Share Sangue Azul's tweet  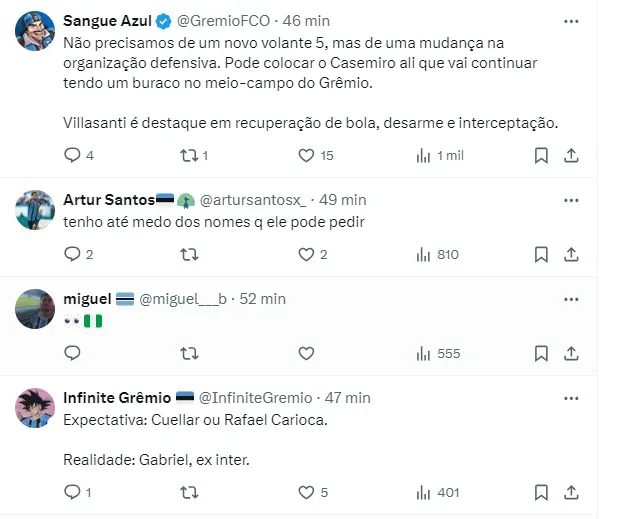(x=571, y=155)
